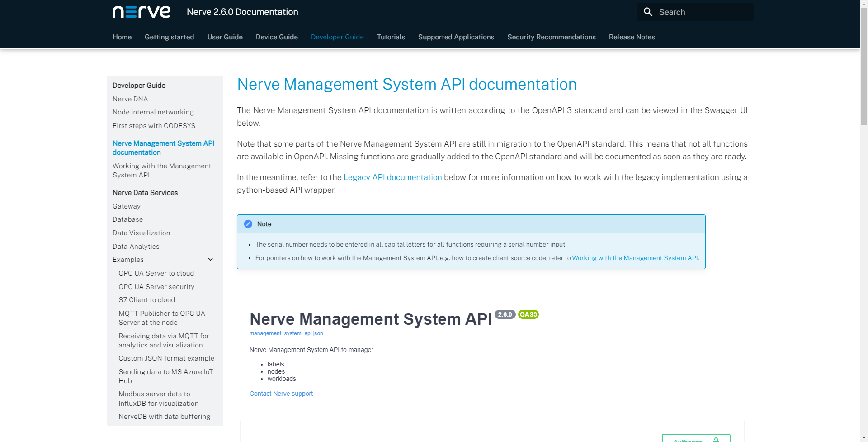Image resolution: width=868 pixels, height=442 pixels.
Task: Click the Nerve logo in the header
Action: (x=141, y=12)
